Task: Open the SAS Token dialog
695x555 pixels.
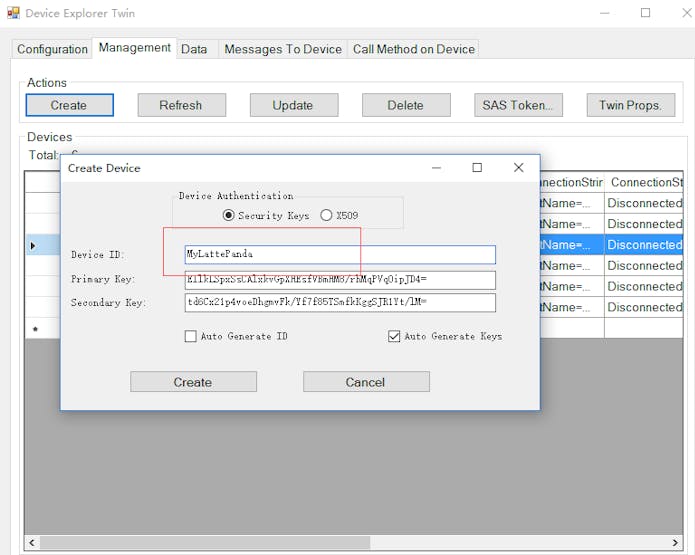Action: click(518, 105)
